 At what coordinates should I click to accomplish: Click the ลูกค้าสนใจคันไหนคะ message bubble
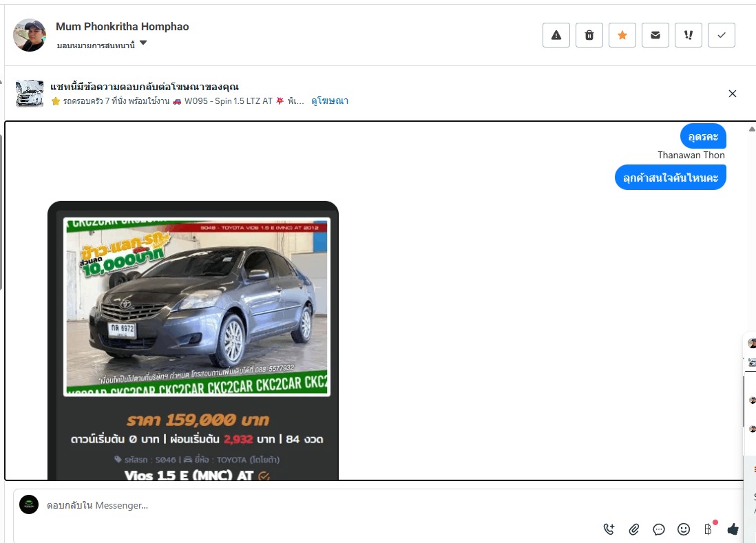[x=670, y=178]
